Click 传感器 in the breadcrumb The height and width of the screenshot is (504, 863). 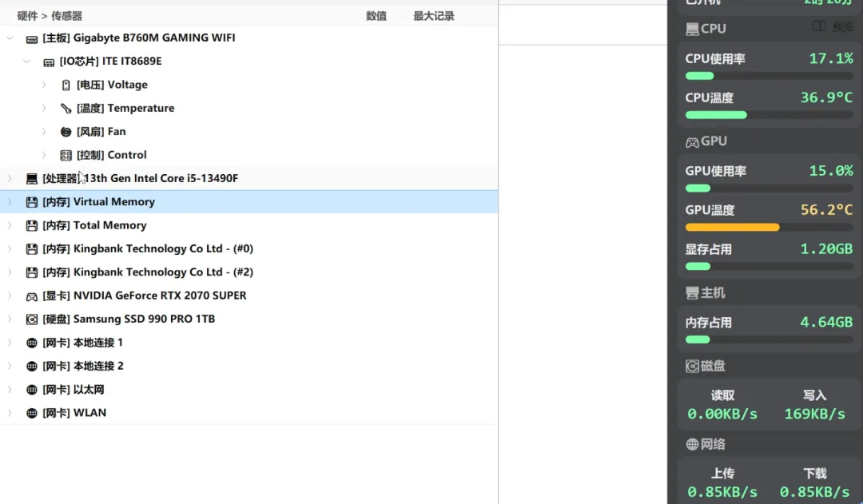point(66,16)
